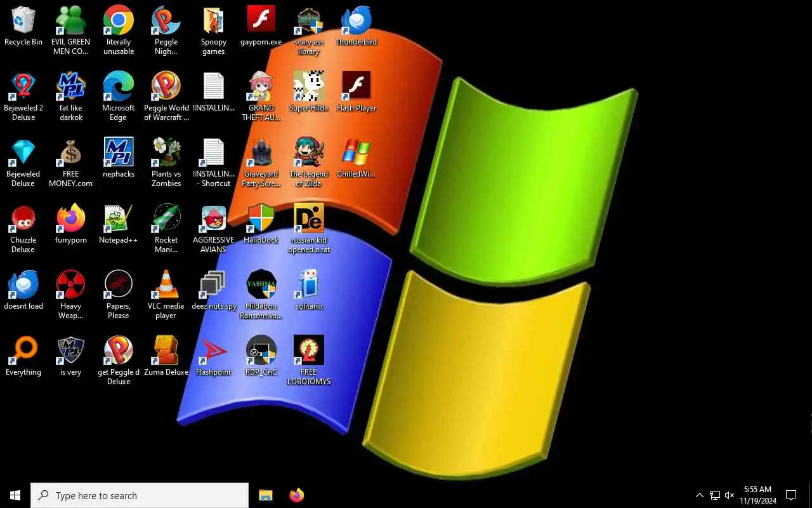Open the notification center icon
The width and height of the screenshot is (812, 508).
(791, 495)
